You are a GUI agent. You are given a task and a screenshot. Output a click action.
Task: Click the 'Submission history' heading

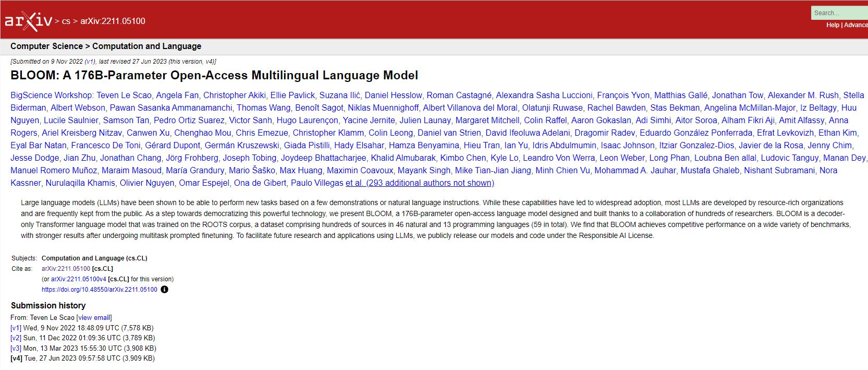tap(48, 305)
